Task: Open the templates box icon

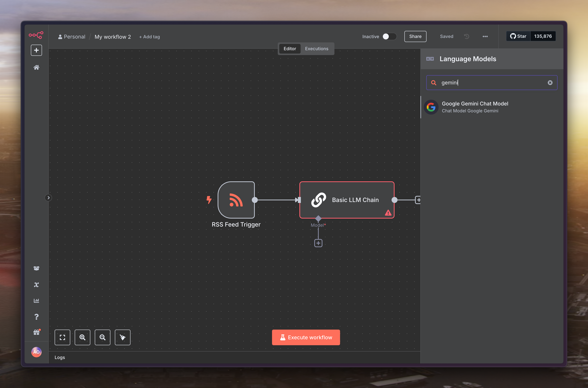Action: pyautogui.click(x=36, y=268)
